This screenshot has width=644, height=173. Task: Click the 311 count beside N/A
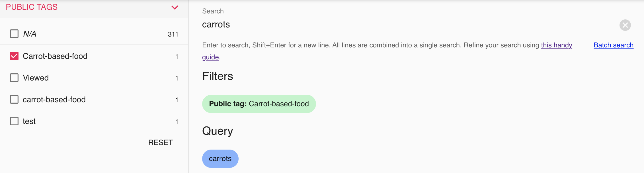pos(173,34)
